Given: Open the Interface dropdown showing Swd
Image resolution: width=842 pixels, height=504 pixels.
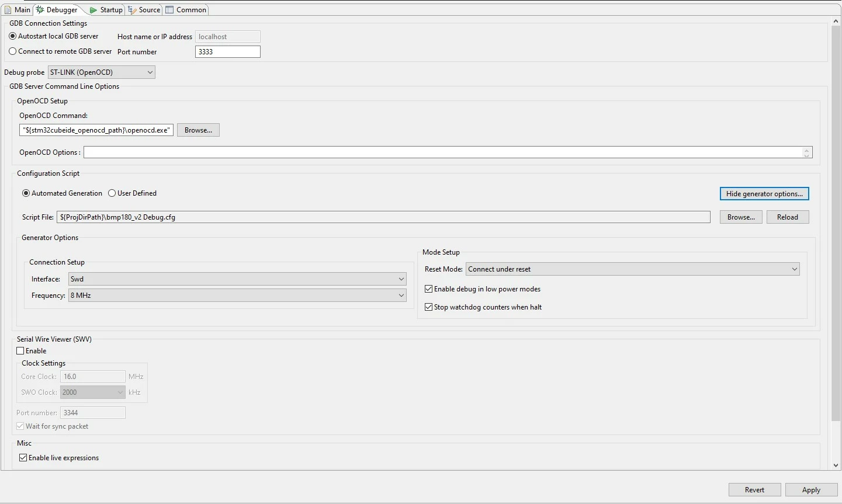Looking at the screenshot, I should point(237,279).
